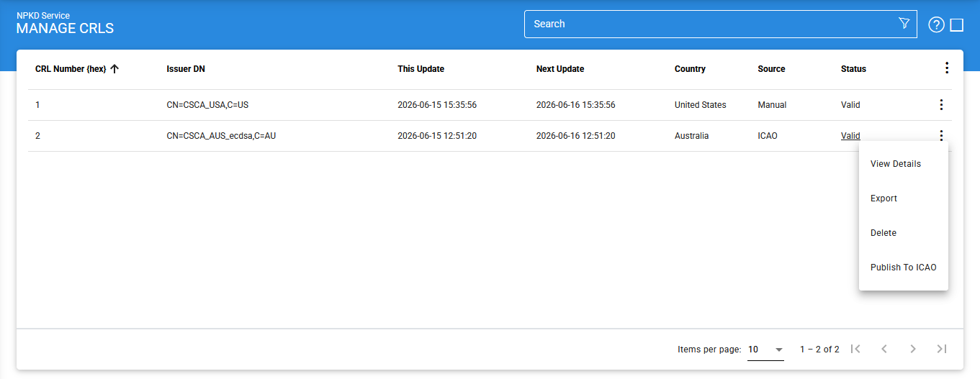Click three-dot menu for CSCA_AUS_ecdsa row
980x379 pixels.
(940, 135)
